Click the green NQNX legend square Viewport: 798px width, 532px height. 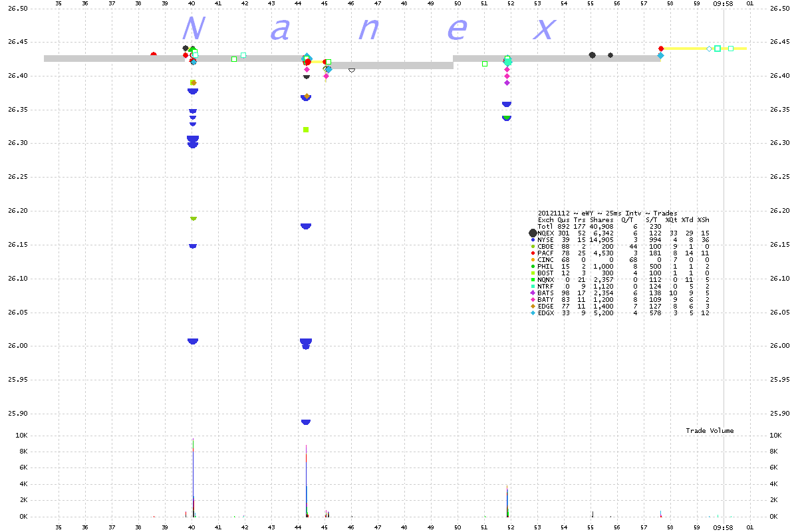533,279
